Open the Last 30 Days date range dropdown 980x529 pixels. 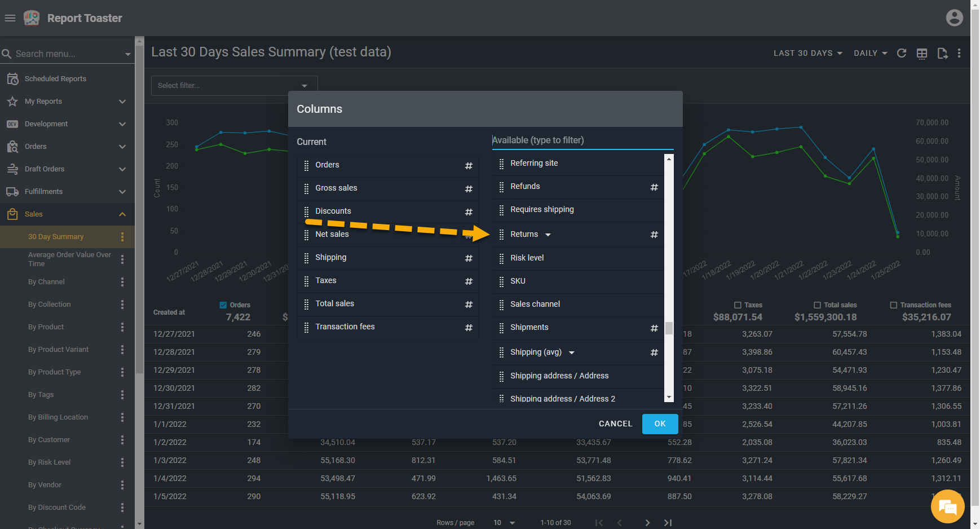click(807, 53)
